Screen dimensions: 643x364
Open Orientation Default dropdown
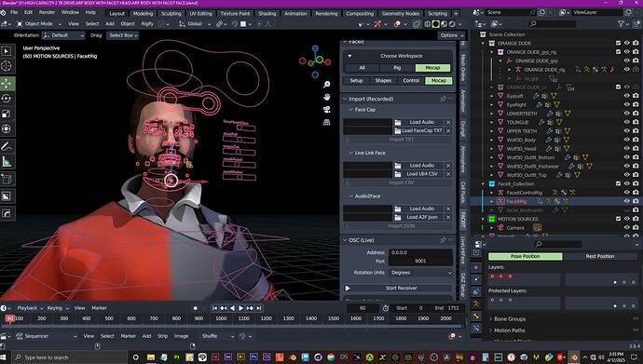click(x=64, y=35)
